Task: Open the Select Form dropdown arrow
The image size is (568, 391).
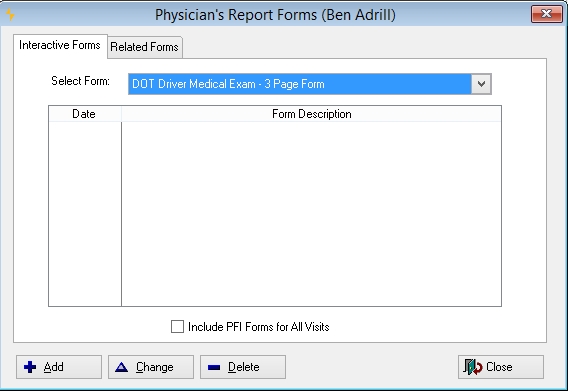Action: point(481,84)
